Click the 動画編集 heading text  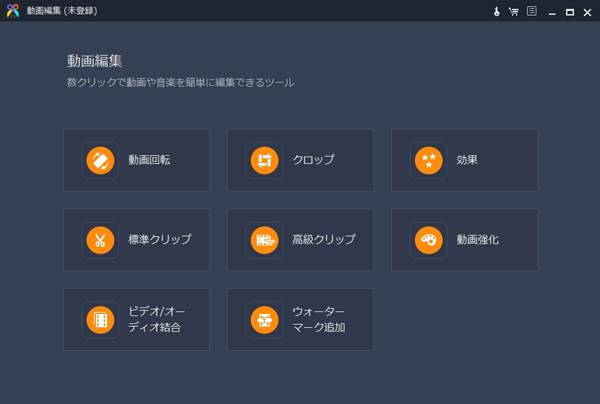coord(95,61)
